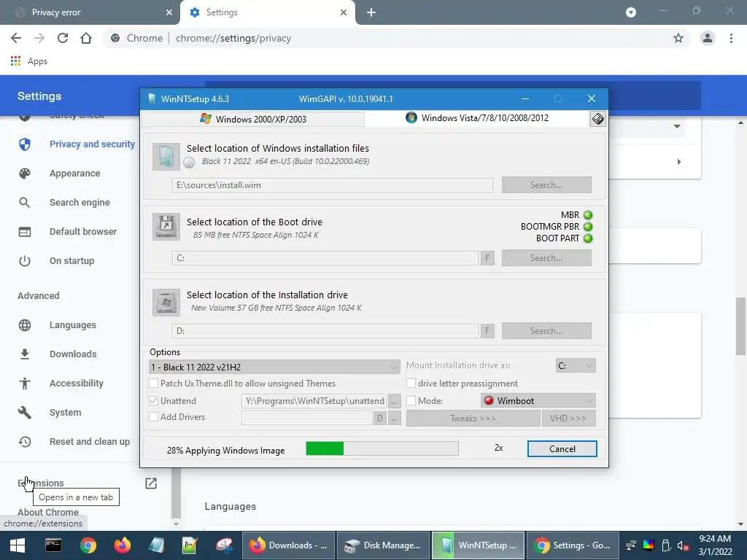Image resolution: width=747 pixels, height=560 pixels.
Task: Click F format button for installation drive D:
Action: (x=487, y=331)
